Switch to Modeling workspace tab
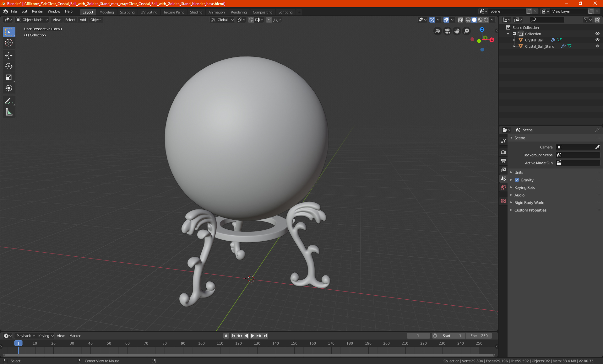Image resolution: width=603 pixels, height=364 pixels. (x=106, y=12)
